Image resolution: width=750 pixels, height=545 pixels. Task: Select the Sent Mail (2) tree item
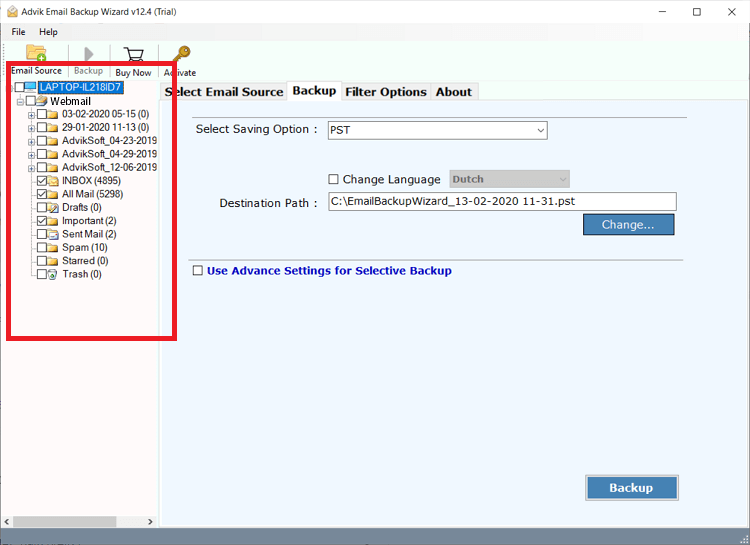coord(89,234)
